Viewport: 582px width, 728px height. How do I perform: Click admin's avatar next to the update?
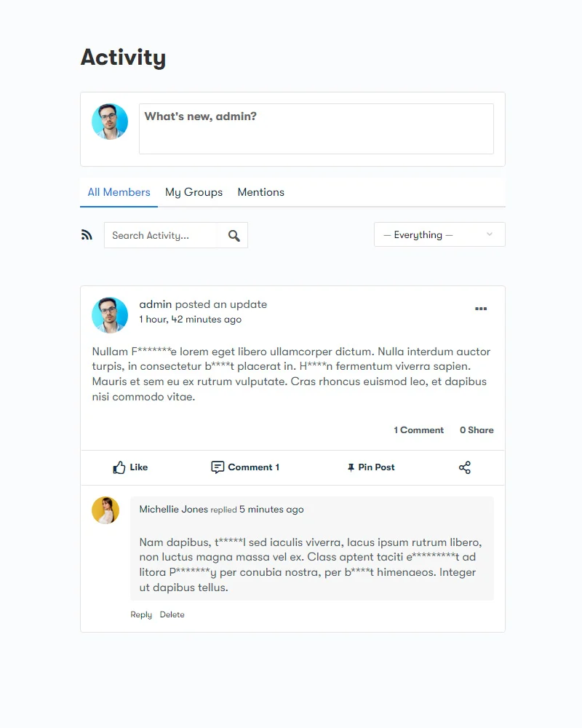pos(110,315)
